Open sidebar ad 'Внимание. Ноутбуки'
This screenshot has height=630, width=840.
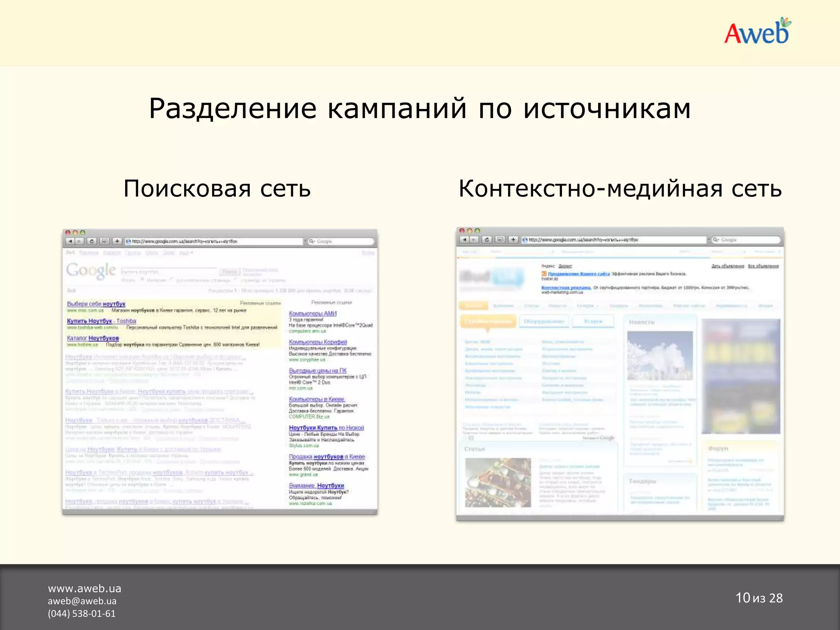(x=316, y=486)
